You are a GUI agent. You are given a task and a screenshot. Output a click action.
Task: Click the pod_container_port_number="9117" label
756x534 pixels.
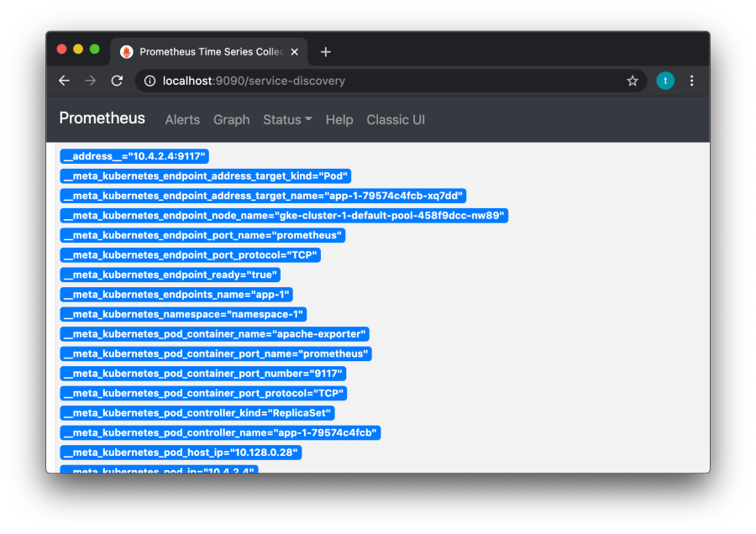[x=203, y=374]
